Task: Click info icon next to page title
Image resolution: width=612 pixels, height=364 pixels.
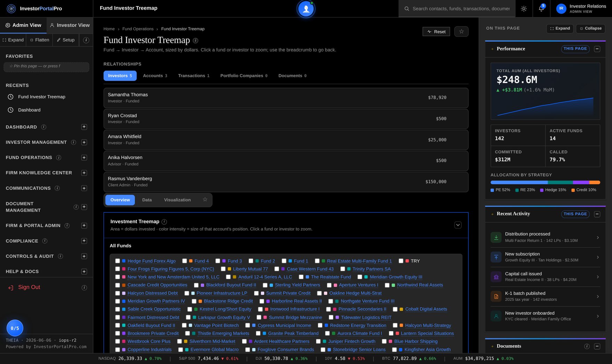Action: pyautogui.click(x=195, y=40)
